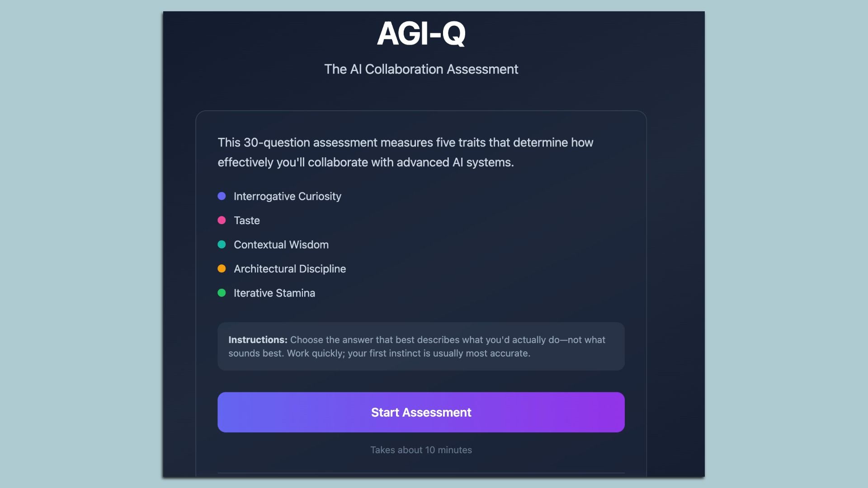Click the orange dot beside Architectural Discipline
The height and width of the screenshot is (488, 868).
(x=222, y=268)
